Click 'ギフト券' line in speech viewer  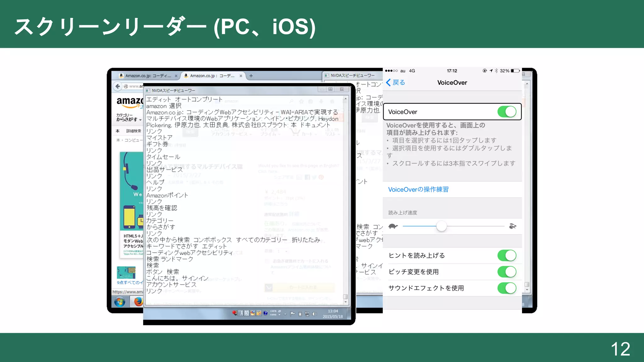pos(157,144)
